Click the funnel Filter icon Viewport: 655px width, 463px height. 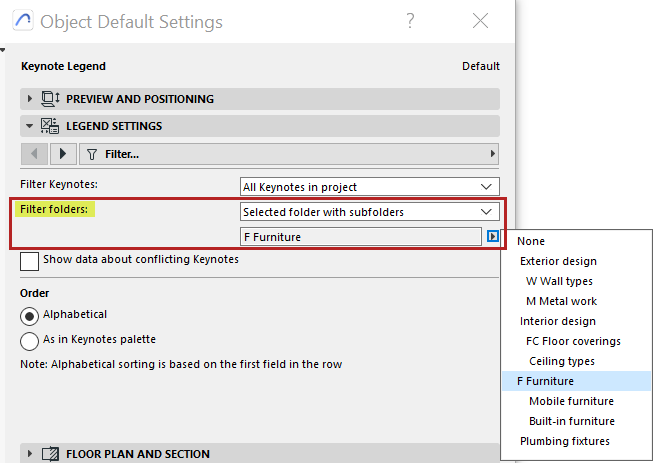click(x=92, y=155)
